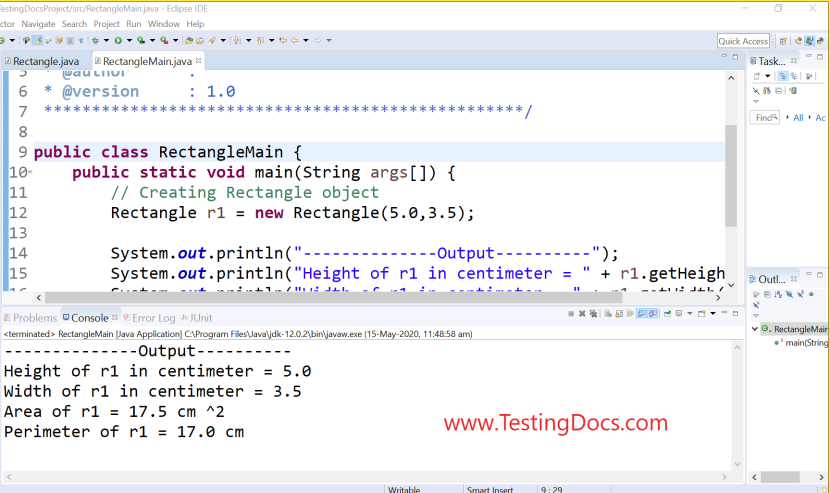
Task: Click the External Tools run icon
Action: [x=164, y=40]
